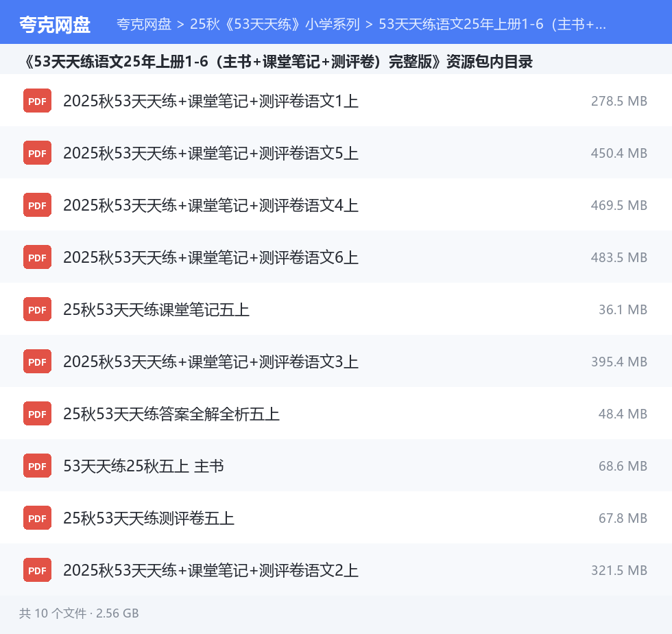
Task: Open breadcrumb 25秋《53天天练》小学系列
Action: [275, 24]
